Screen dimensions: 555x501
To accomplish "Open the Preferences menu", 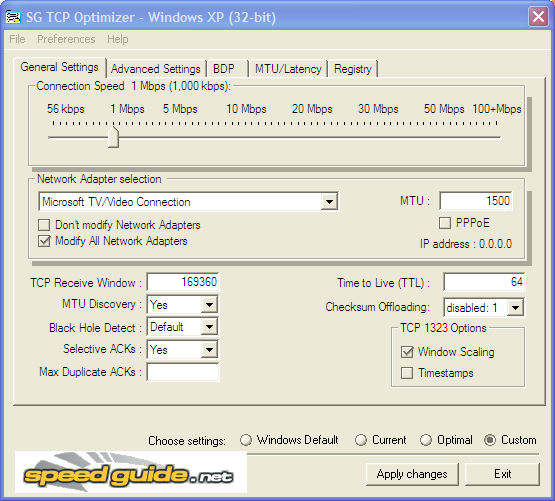I will point(66,39).
